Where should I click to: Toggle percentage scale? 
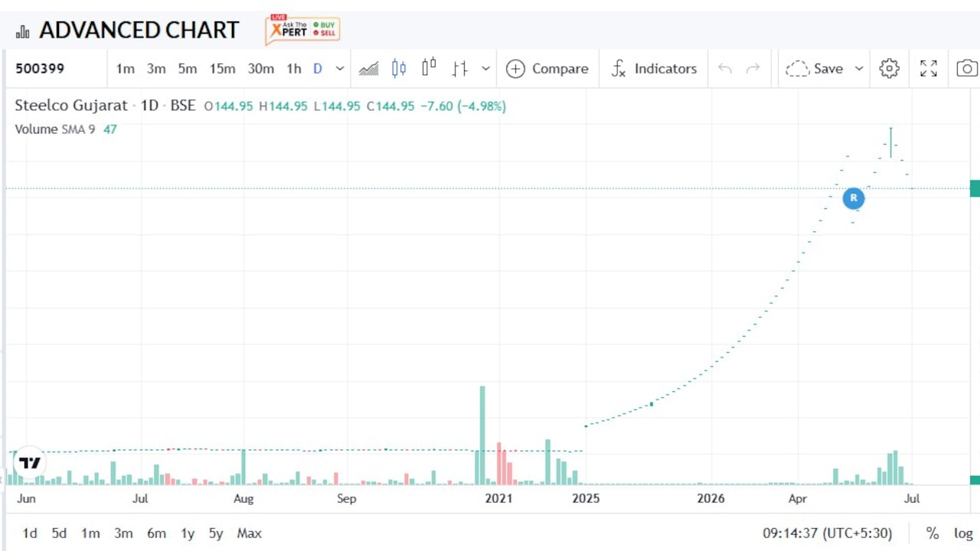pos(933,533)
